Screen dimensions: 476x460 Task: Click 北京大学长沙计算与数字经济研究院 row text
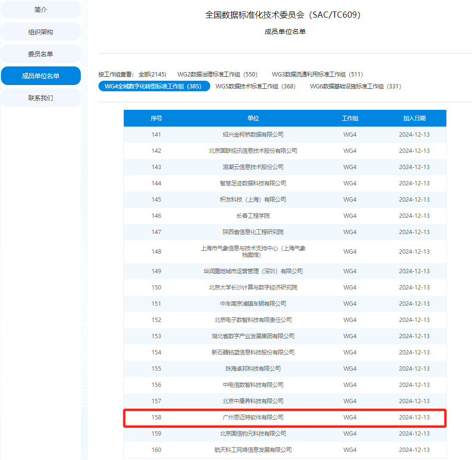(x=253, y=288)
